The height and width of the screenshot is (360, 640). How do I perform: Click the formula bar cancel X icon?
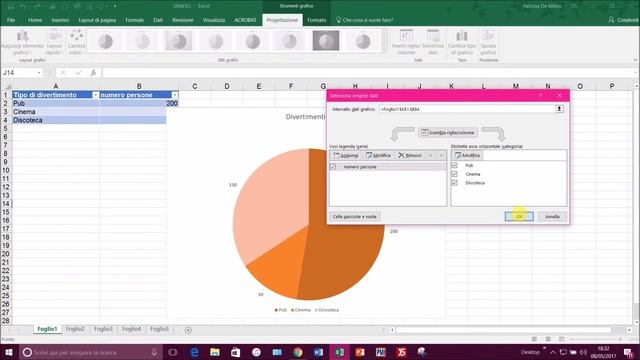click(63, 73)
